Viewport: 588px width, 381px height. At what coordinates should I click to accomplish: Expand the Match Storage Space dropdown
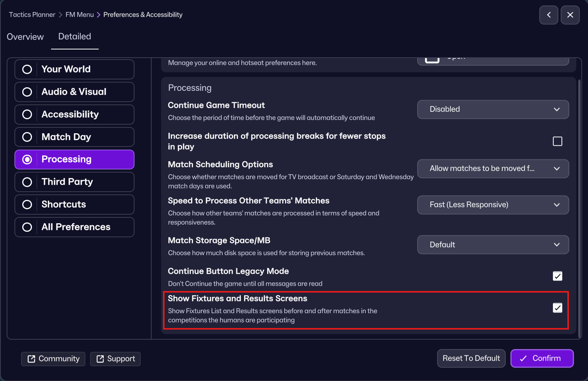click(493, 245)
